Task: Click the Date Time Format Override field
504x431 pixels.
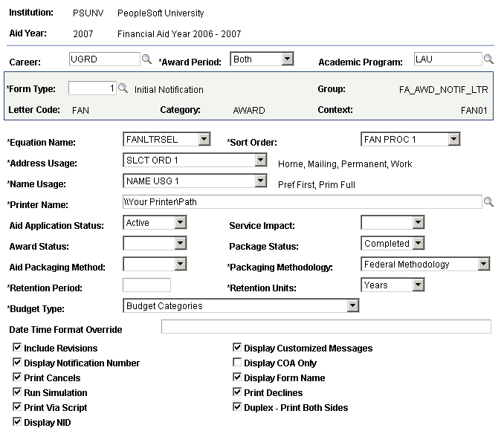Action: click(x=326, y=326)
